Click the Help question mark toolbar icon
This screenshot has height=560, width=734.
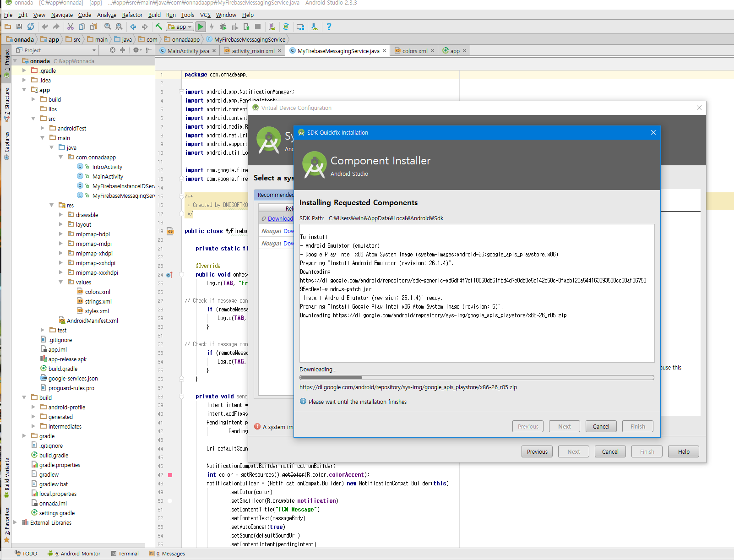point(329,27)
